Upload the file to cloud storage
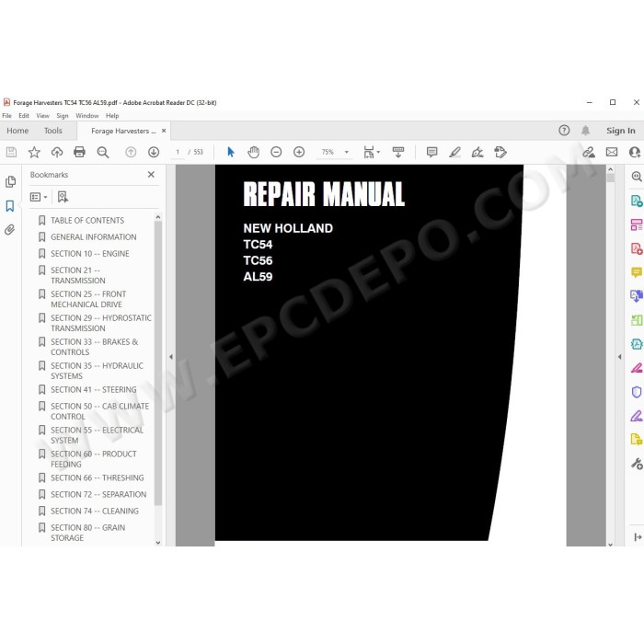The height and width of the screenshot is (644, 644). coord(57,153)
